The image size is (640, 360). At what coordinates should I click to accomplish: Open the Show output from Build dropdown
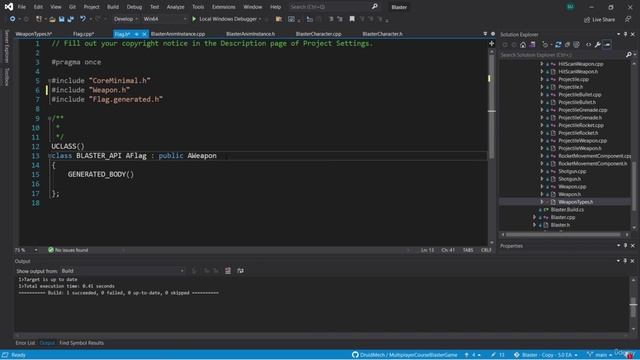click(122, 271)
